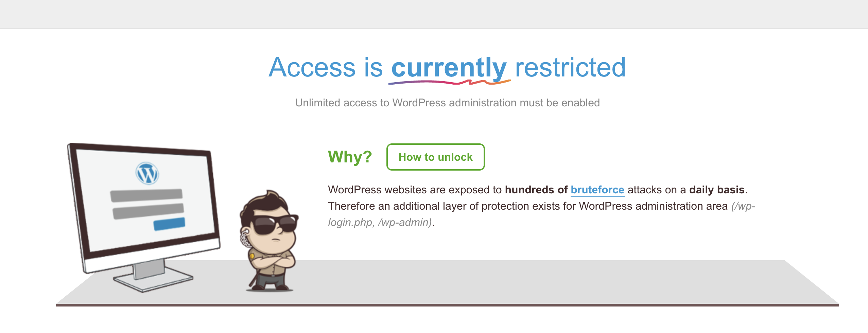Click the word restricted in heading
868x333 pixels.
570,67
